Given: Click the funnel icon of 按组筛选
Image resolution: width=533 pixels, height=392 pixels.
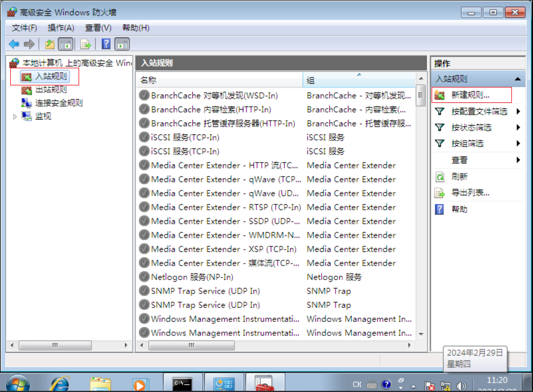Looking at the screenshot, I should (440, 144).
